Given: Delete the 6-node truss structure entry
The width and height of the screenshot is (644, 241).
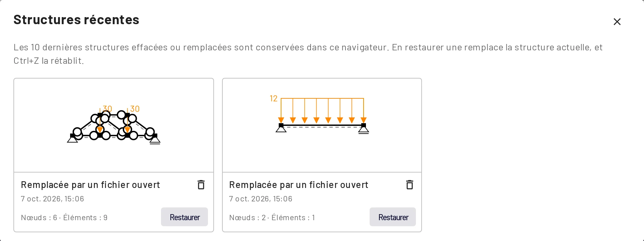Looking at the screenshot, I should coord(201,185).
